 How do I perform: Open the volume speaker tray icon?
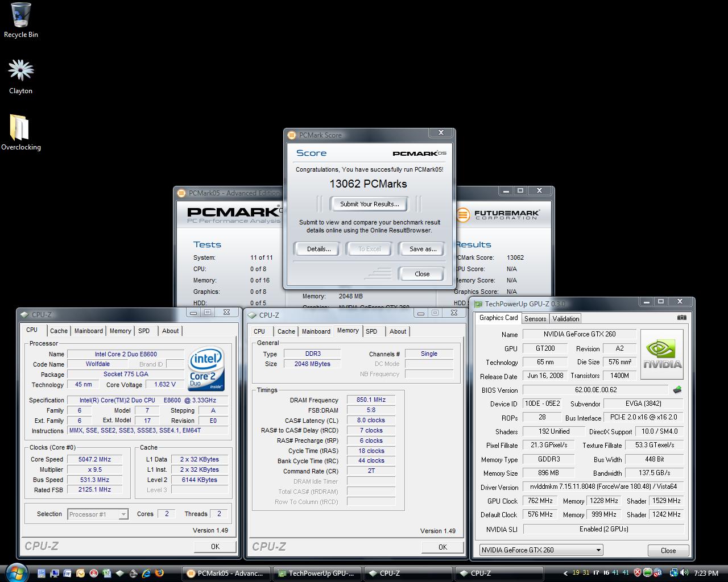(x=684, y=573)
